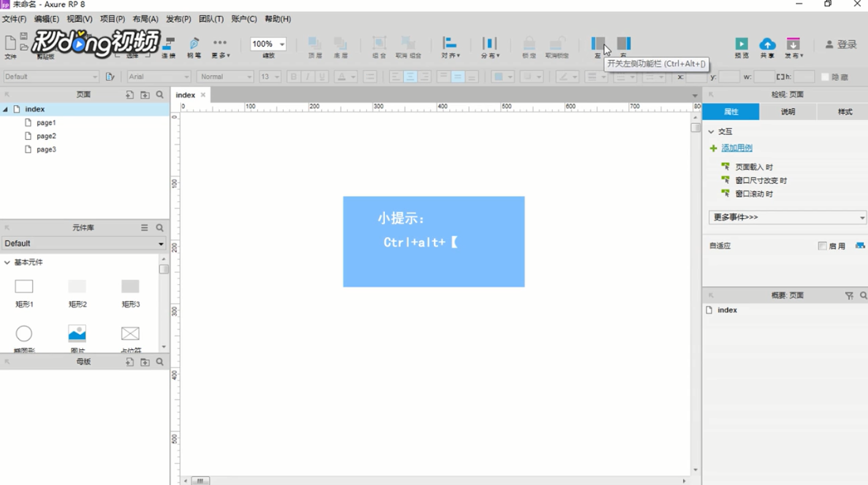Pick the Rectangle 3 (矩形3) widget

(130, 287)
